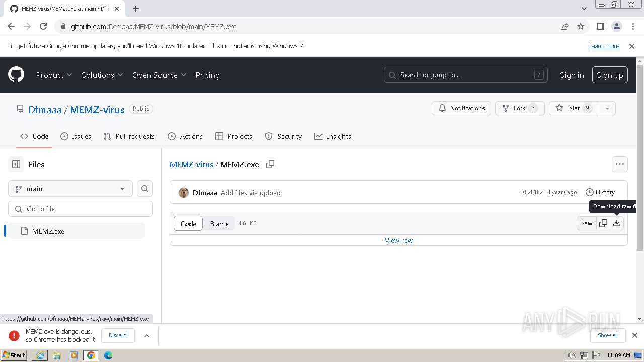This screenshot has width=644, height=362.
Task: Reload the current page
Action: point(43,26)
